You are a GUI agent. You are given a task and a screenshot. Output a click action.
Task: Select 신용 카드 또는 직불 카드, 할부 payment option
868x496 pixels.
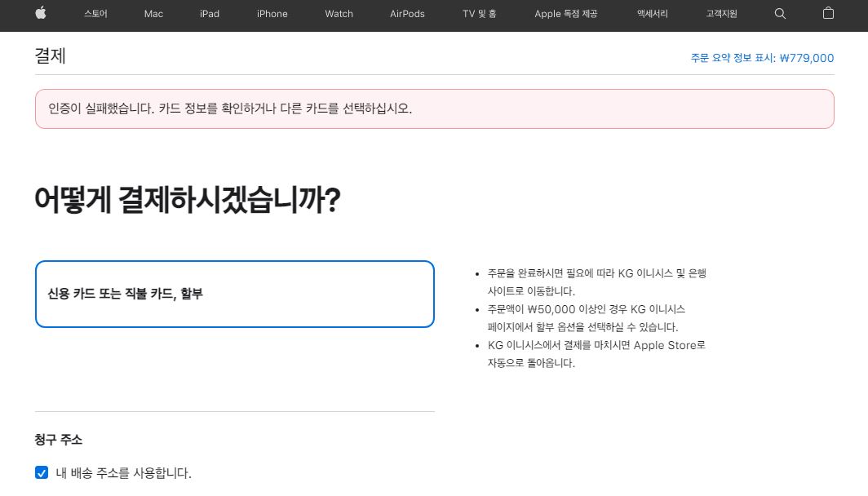(235, 294)
